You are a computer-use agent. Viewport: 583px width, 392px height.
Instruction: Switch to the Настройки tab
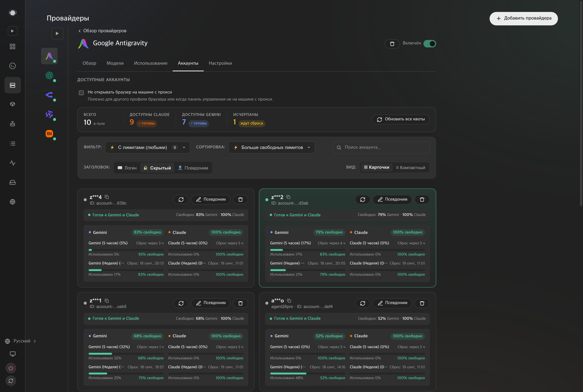(220, 63)
